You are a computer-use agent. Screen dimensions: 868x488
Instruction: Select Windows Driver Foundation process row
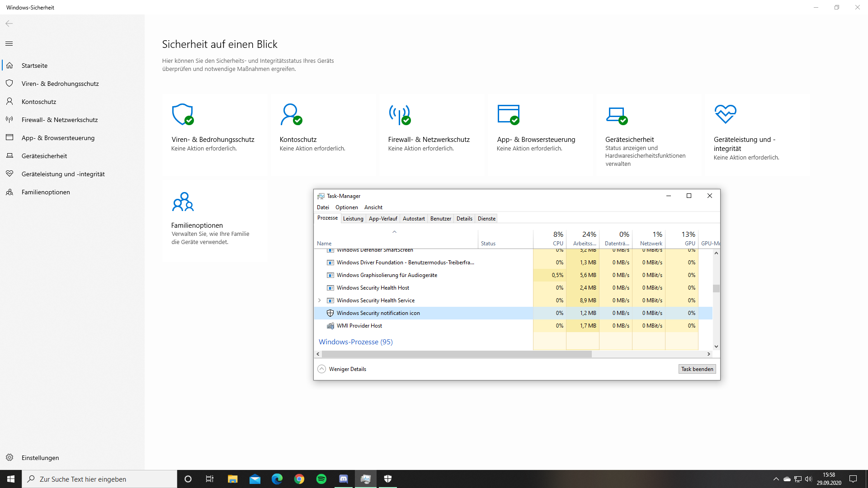[x=513, y=263]
